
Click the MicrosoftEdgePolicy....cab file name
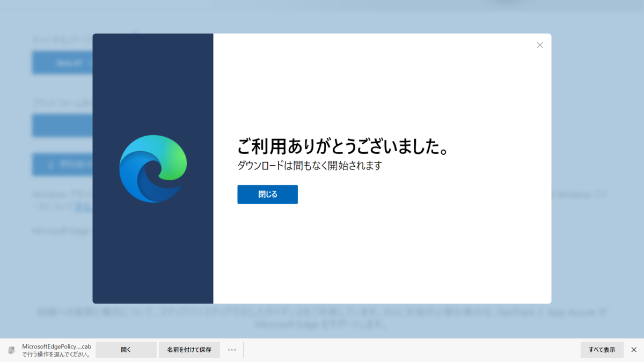tap(56, 346)
